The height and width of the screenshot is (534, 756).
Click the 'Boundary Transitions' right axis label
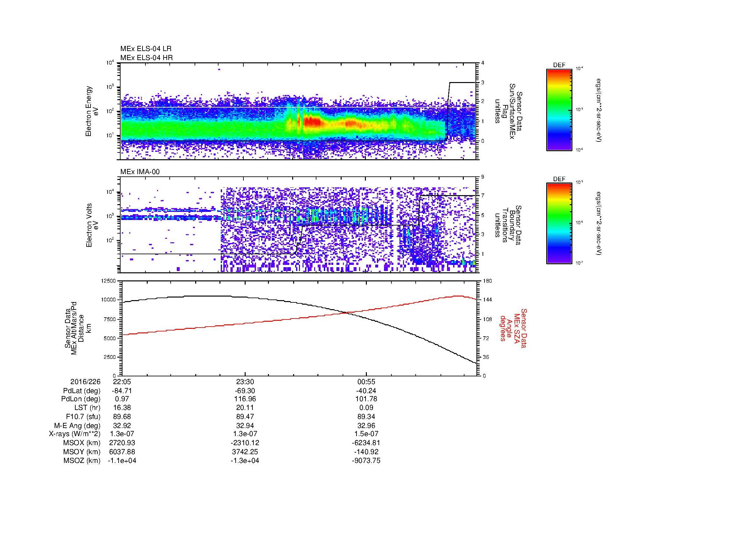click(508, 225)
